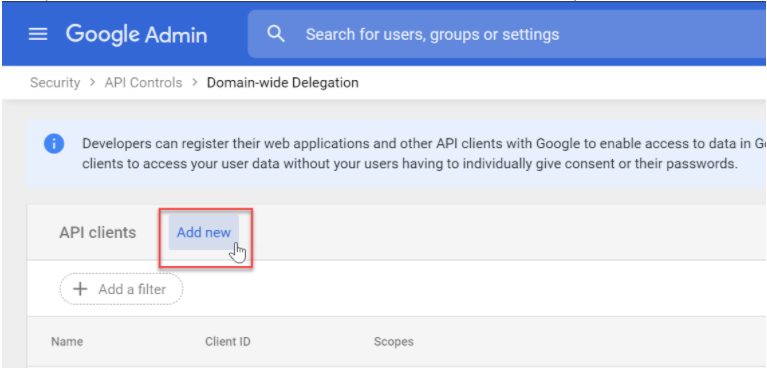This screenshot has height=368, width=767.
Task: Focus the search users, groups or settings field
Action: pos(507,34)
